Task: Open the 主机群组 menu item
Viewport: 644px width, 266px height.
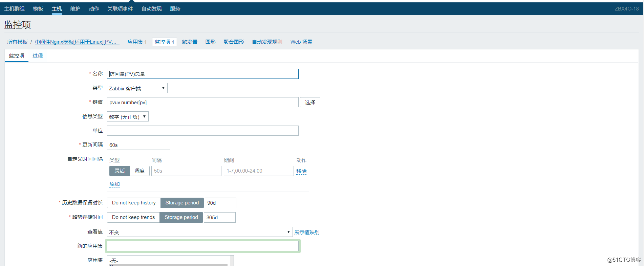Action: [14, 9]
